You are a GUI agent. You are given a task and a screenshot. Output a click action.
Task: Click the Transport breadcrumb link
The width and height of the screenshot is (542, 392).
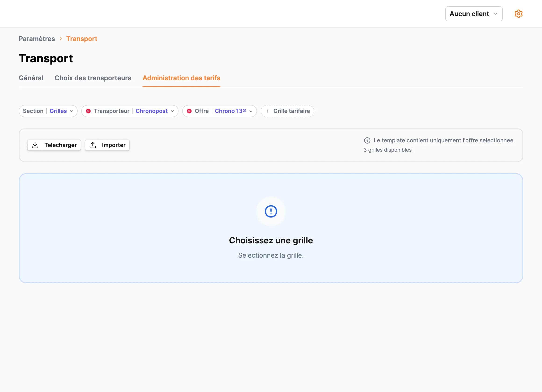point(82,39)
